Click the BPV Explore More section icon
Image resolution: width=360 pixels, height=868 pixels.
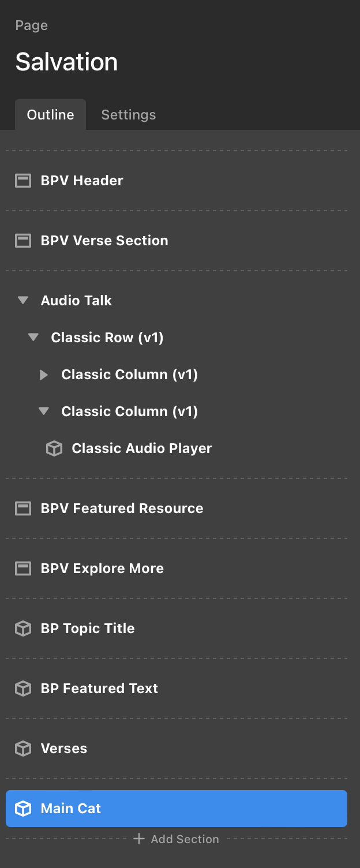23,568
